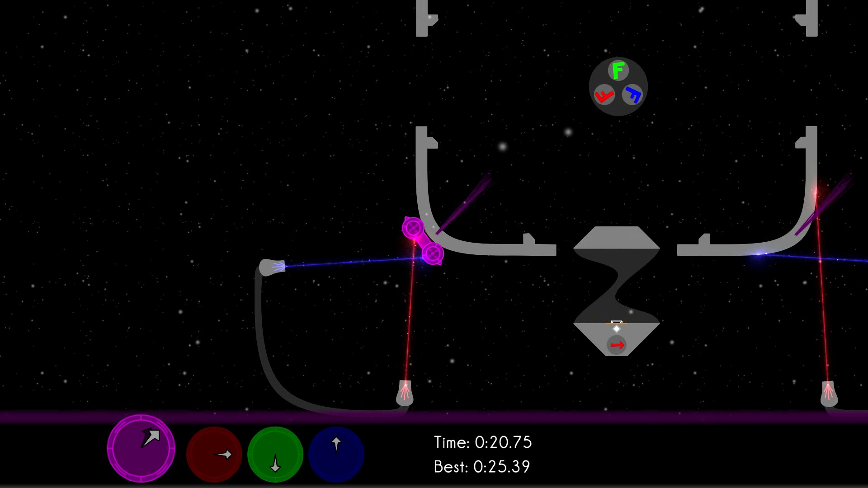
Task: Select the purple diagonal-arrow dial control
Action: click(141, 449)
